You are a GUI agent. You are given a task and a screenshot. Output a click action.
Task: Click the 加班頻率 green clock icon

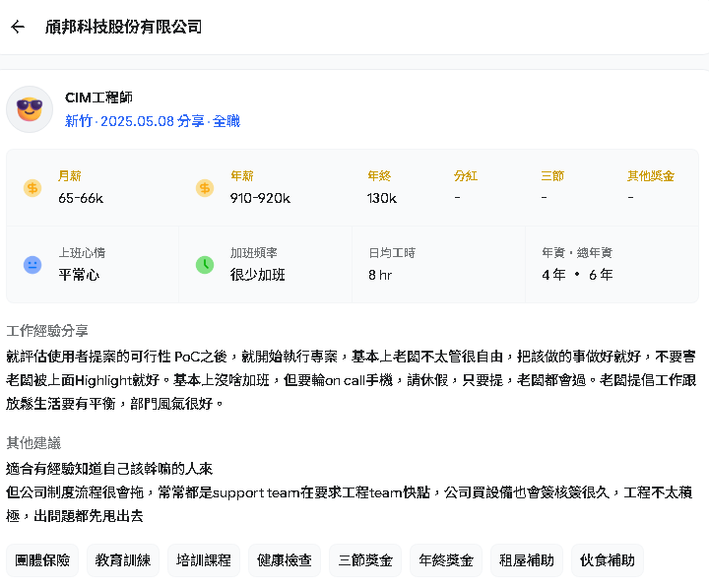click(x=205, y=265)
